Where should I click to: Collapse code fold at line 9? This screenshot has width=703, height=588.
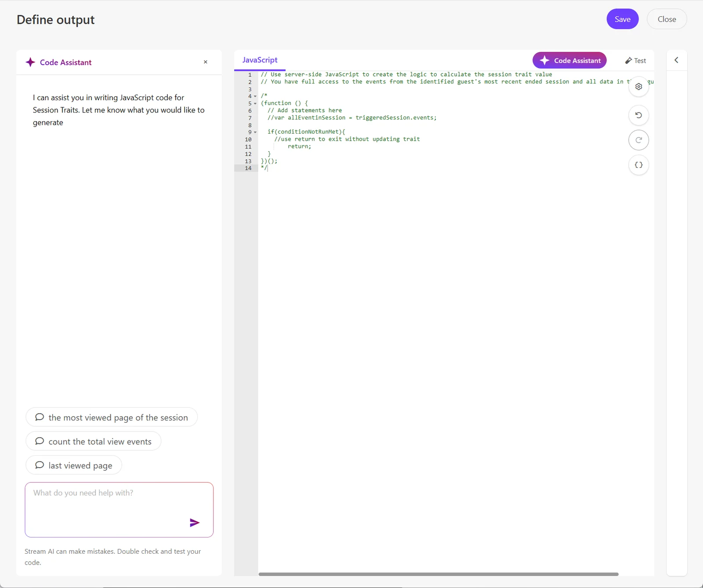[x=255, y=132]
